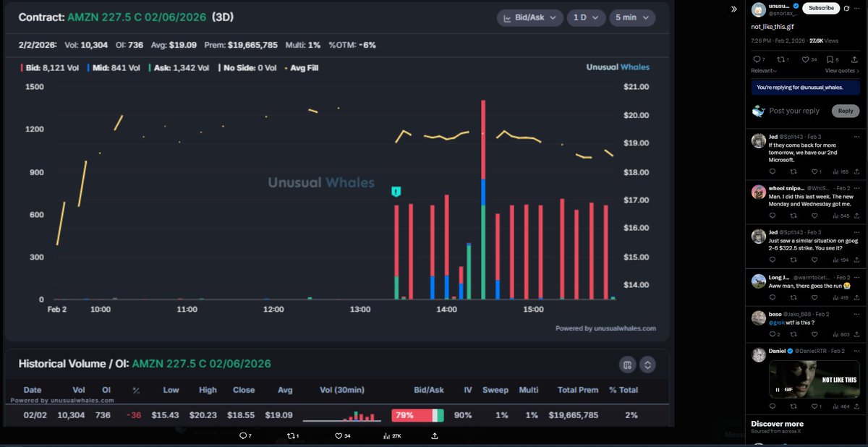Screen dimensions: 868x447
Task: Click the Grok icon next to Subscribe
Action: (x=847, y=9)
